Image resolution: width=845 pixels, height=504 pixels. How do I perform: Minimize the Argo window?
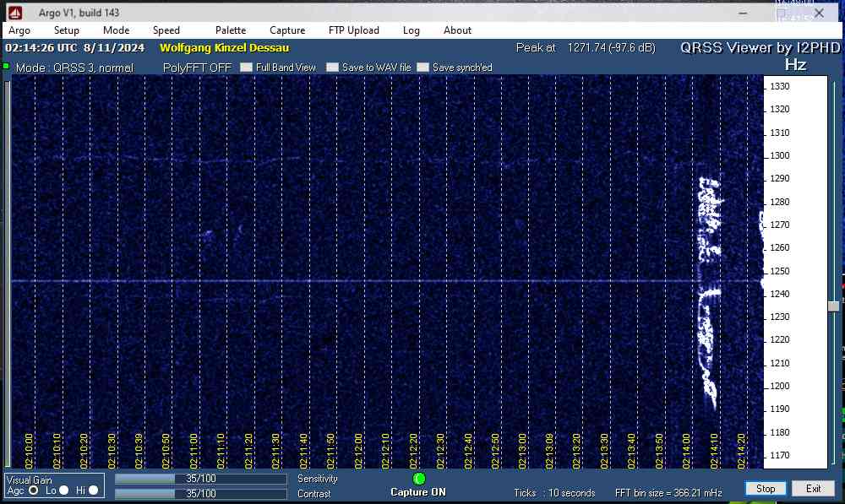(x=743, y=13)
